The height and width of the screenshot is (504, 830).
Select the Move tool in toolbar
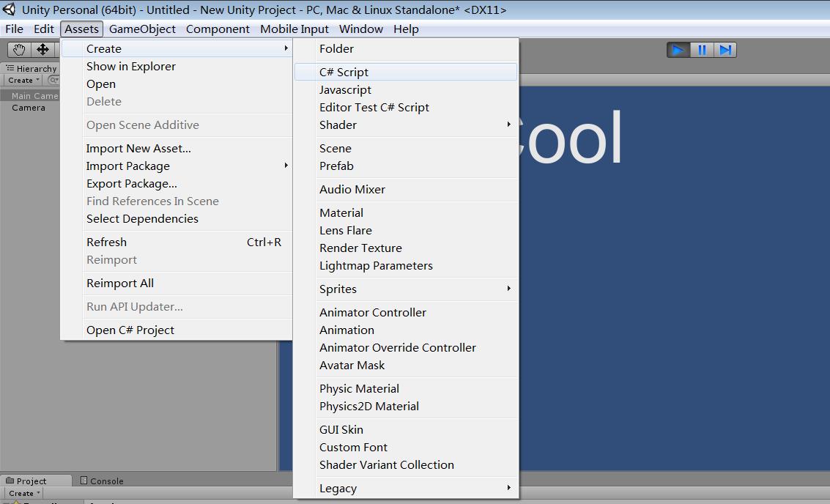click(x=42, y=50)
